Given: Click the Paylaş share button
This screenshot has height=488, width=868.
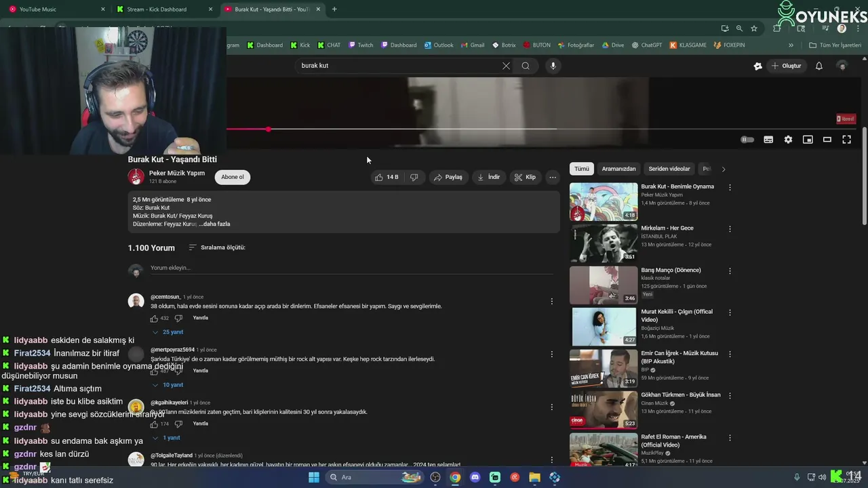Looking at the screenshot, I should coord(448,177).
